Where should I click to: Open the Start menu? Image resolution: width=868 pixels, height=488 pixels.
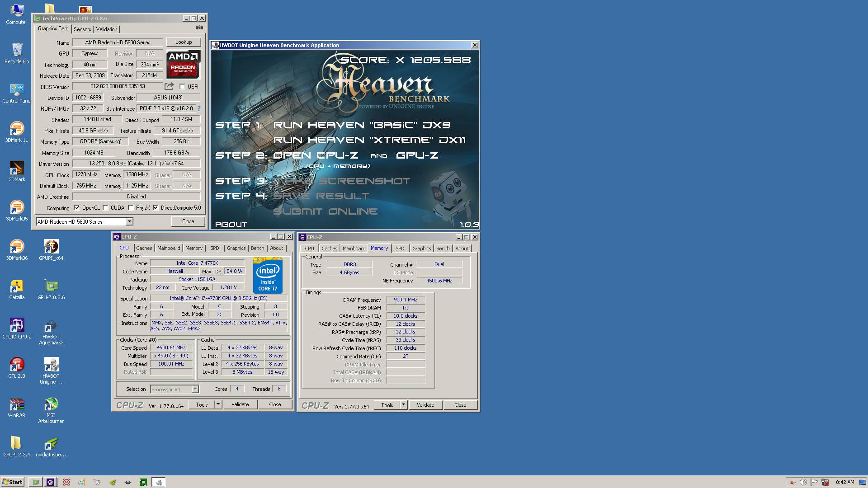coord(12,482)
